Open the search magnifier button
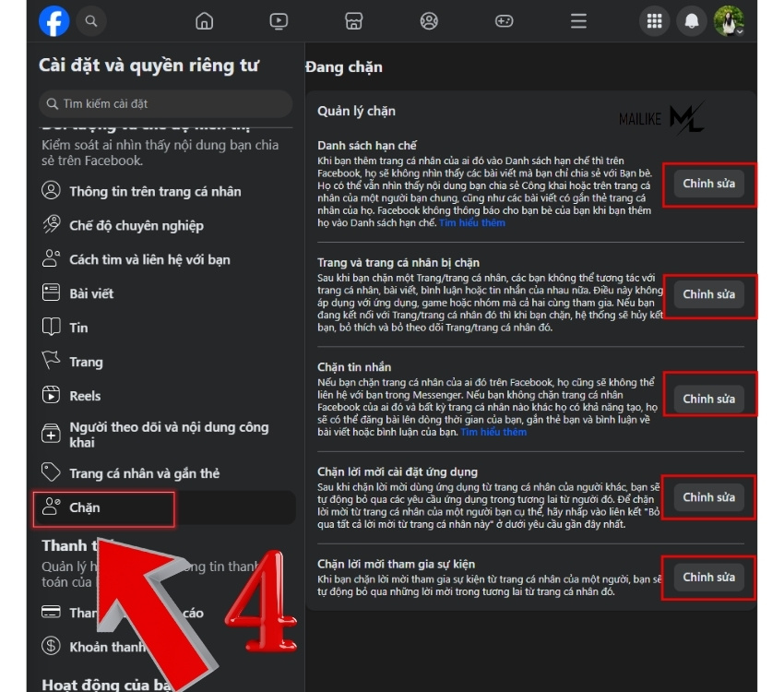Viewport: 784px width, 692px height. tap(91, 21)
